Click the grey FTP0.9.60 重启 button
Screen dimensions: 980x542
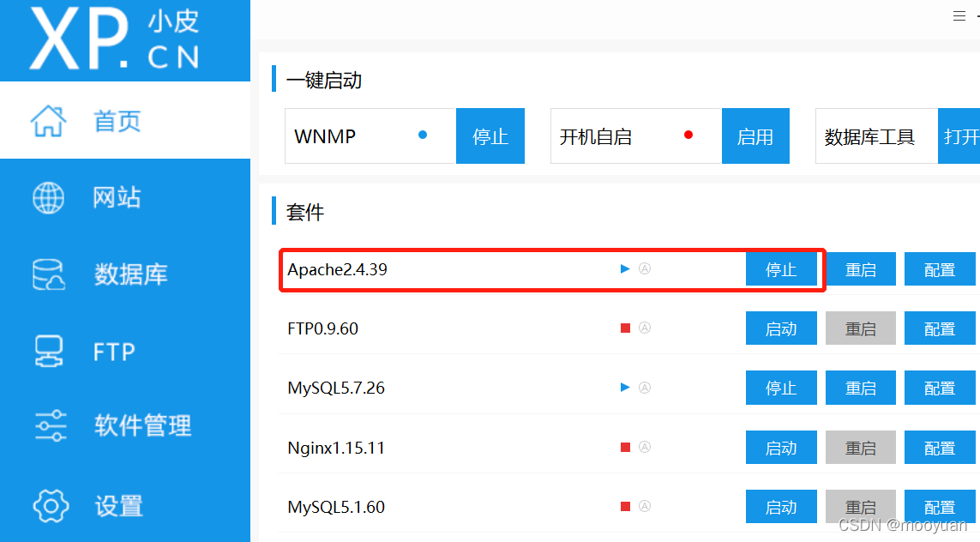click(x=861, y=328)
